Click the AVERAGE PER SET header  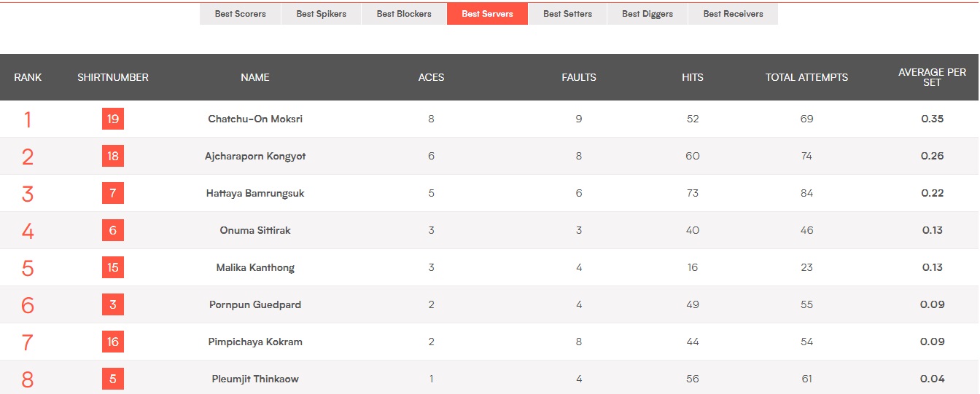tap(932, 77)
